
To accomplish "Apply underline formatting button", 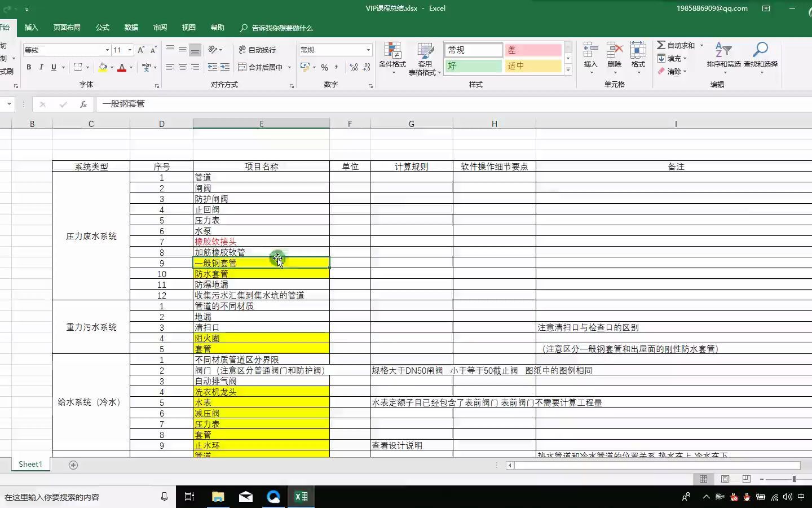I will click(x=54, y=67).
